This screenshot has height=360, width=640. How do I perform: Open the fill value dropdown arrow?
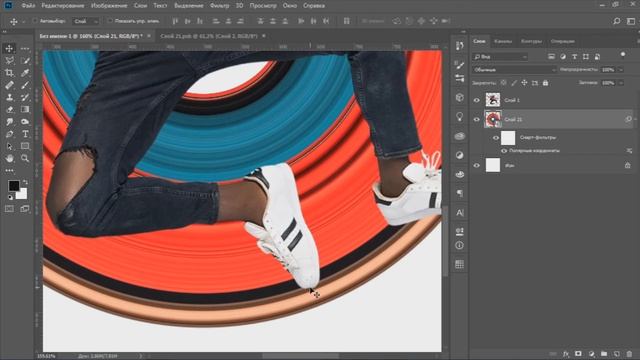pyautogui.click(x=621, y=83)
